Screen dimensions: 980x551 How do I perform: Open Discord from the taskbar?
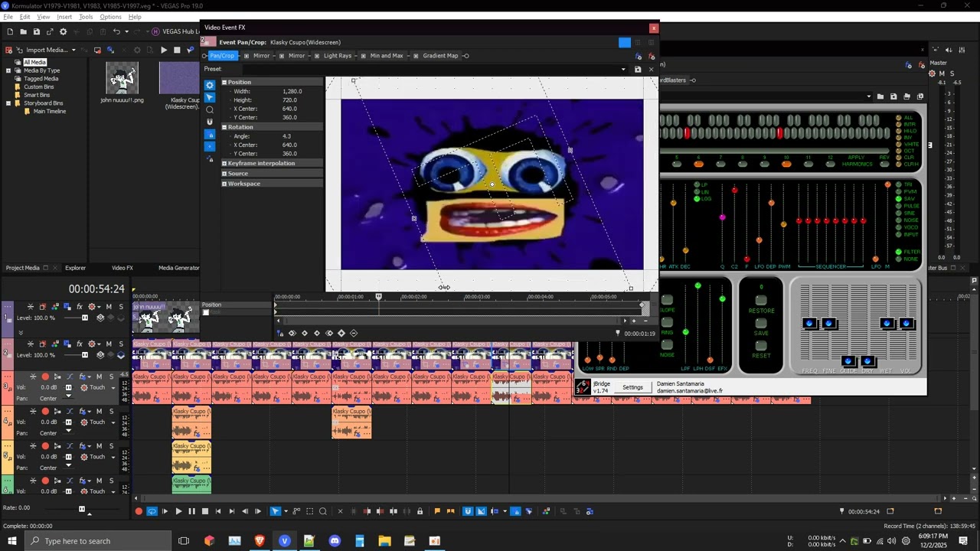click(335, 541)
